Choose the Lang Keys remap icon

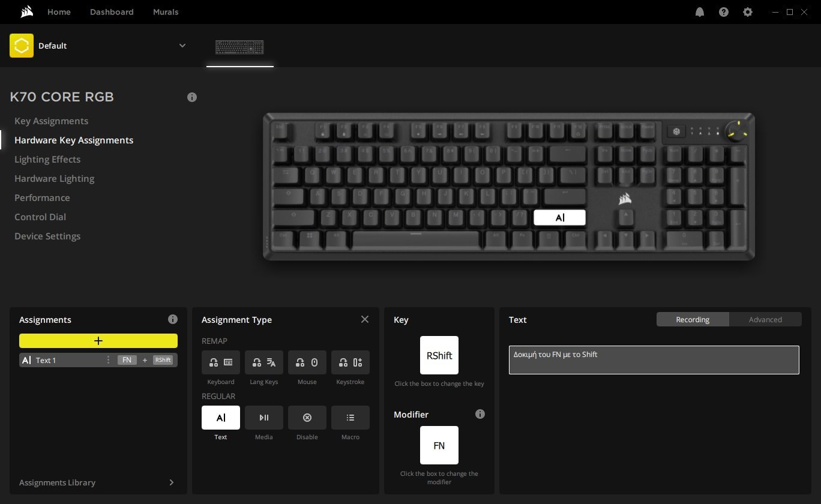tap(264, 362)
